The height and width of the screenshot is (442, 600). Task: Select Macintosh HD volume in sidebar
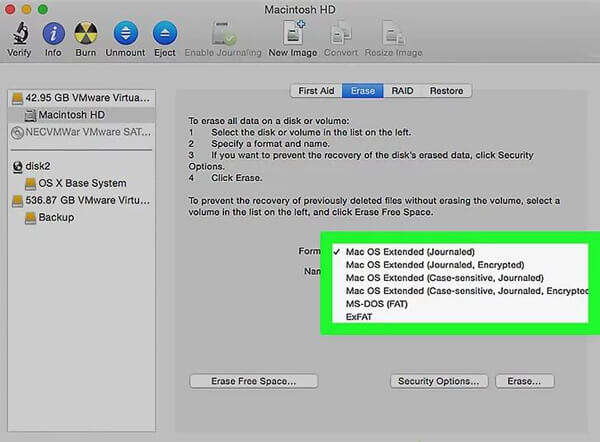[x=73, y=115]
